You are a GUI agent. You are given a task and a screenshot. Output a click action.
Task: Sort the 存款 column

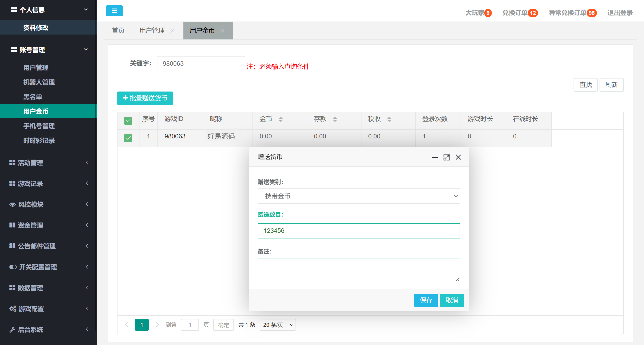pos(335,119)
